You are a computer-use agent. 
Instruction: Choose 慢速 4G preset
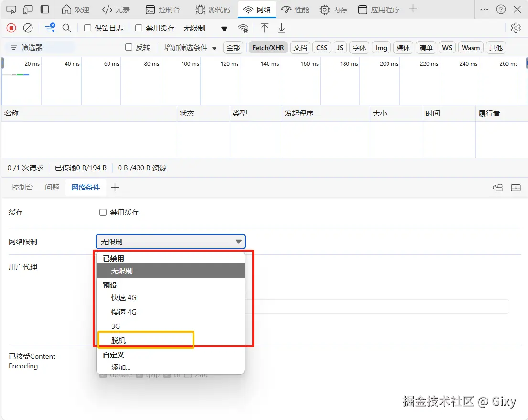tap(171, 312)
